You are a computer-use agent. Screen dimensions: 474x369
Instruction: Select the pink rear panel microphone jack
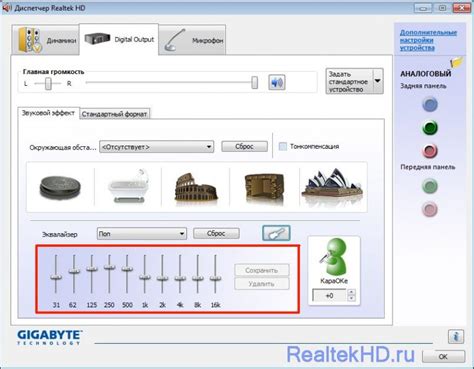[430, 151]
